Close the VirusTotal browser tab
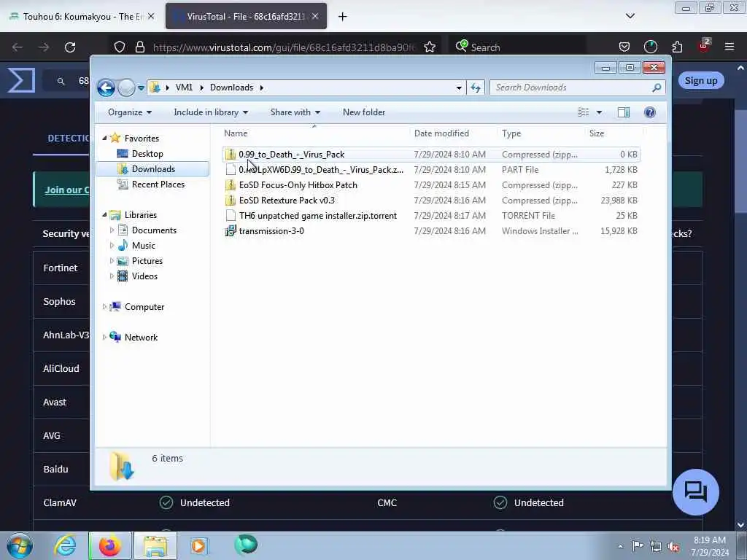 pyautogui.click(x=315, y=17)
